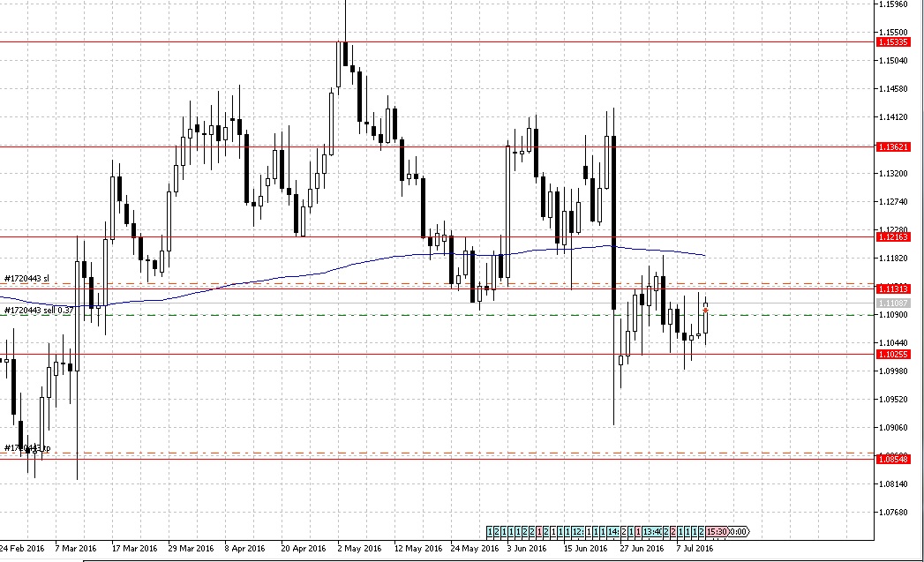Click the 1.14120 price scale value
The image size is (924, 562).
(893, 117)
